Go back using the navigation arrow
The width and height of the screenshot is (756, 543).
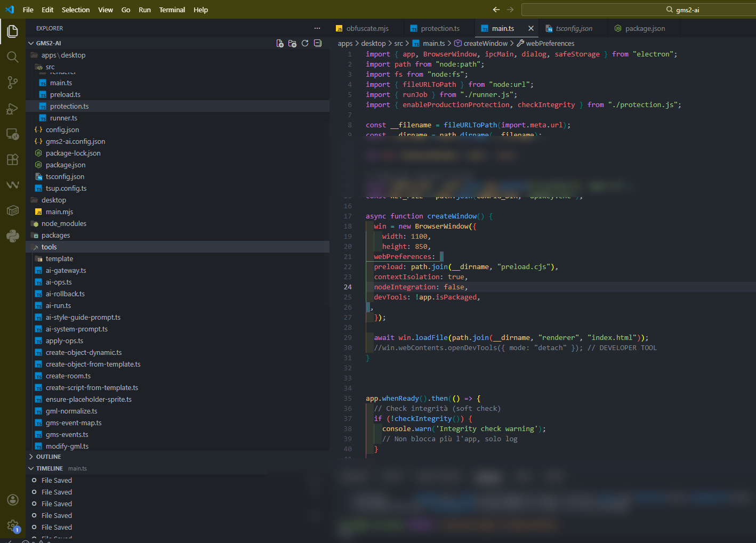496,10
